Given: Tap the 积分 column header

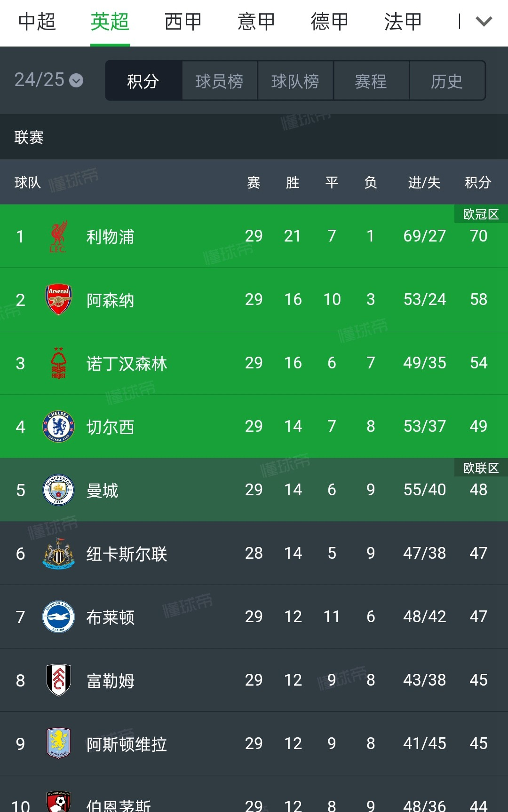Looking at the screenshot, I should point(478,182).
